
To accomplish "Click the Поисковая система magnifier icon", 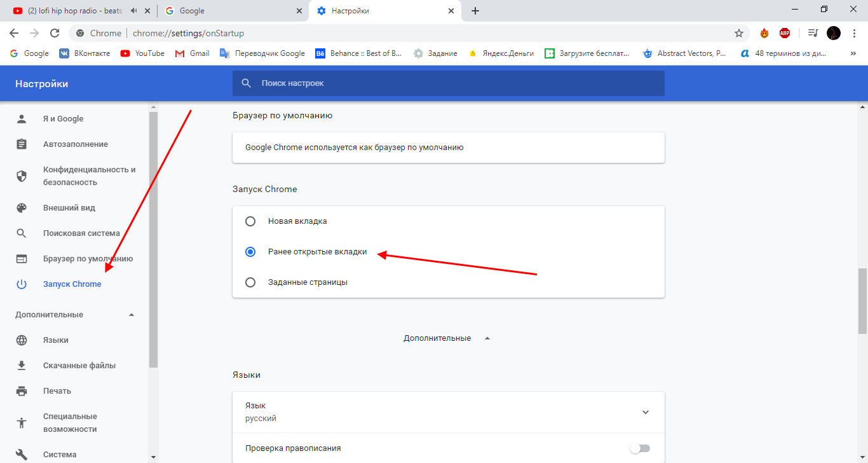I will 22,233.
